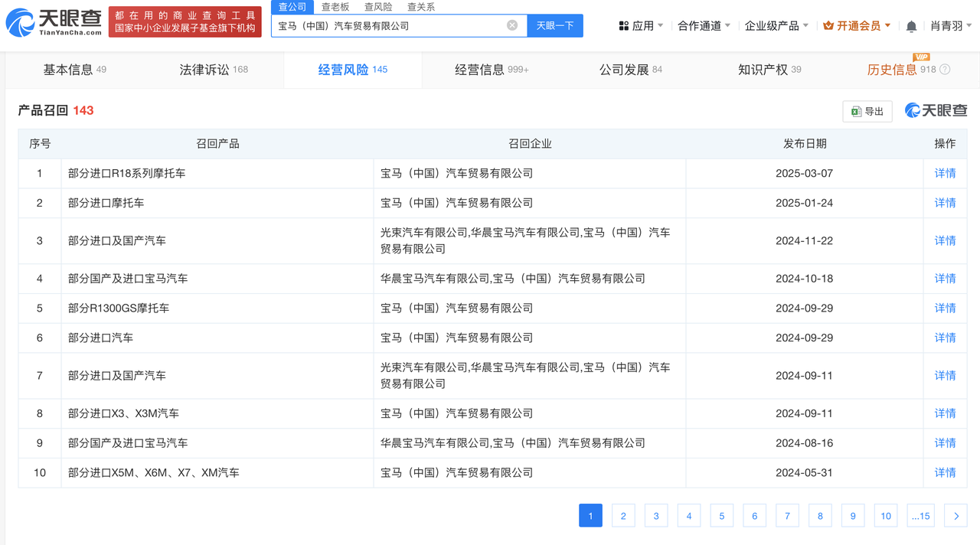Open the notification bell

pyautogui.click(x=911, y=26)
